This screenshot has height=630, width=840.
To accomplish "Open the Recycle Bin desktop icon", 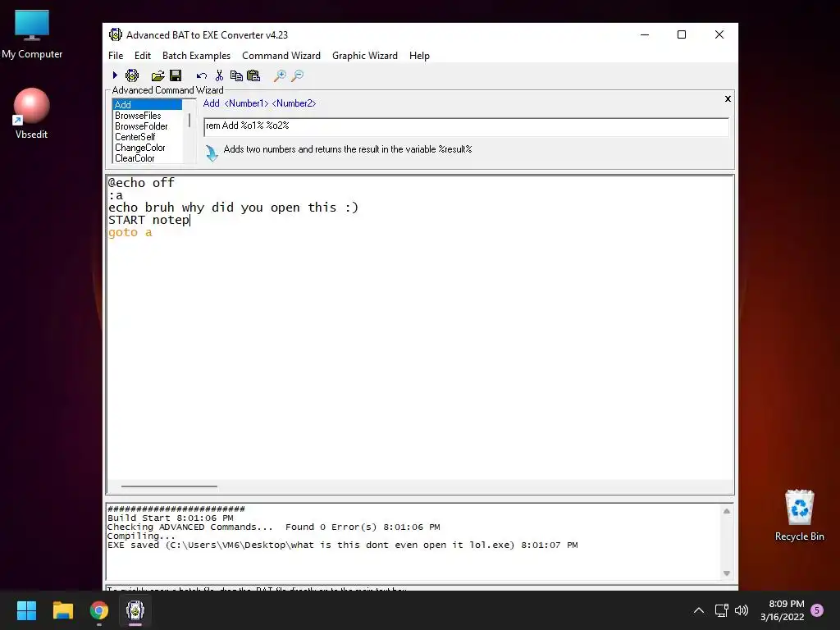I will click(799, 515).
